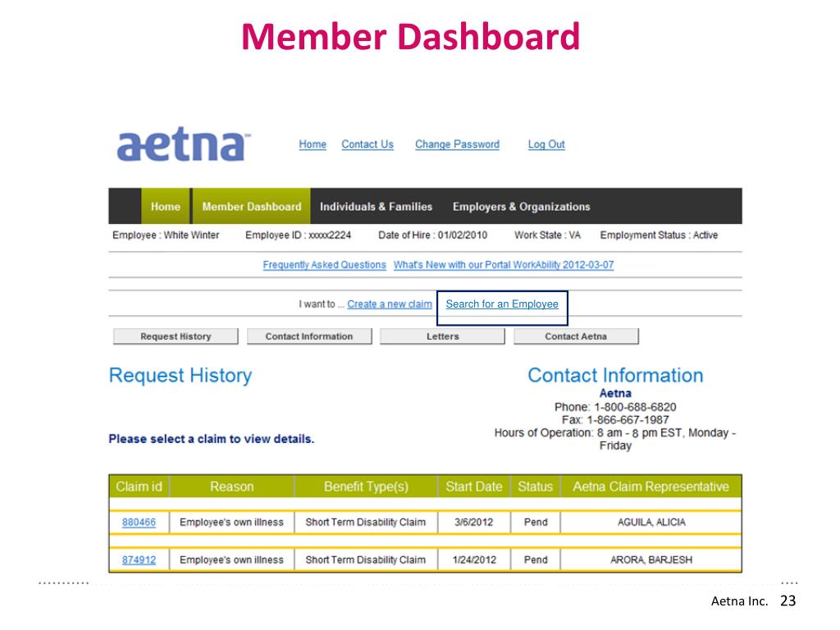840x630 pixels.
Task: Click the Contact Aetna button
Action: (576, 336)
